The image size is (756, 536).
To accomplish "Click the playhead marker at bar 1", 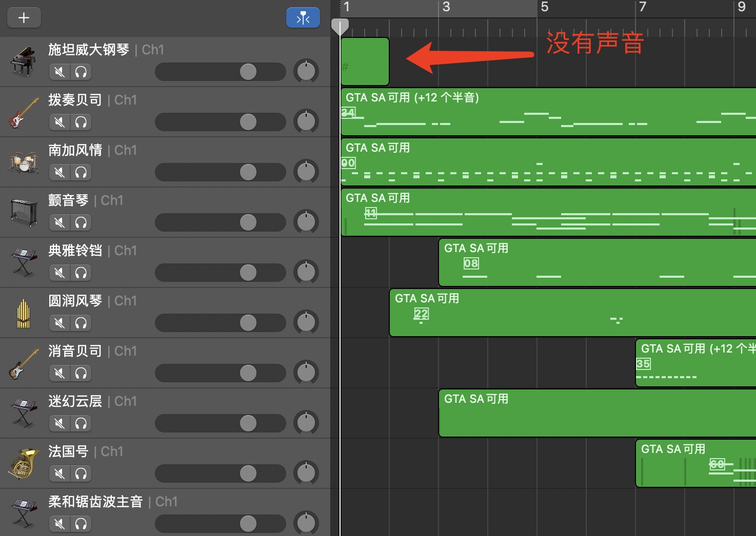I will coord(340,27).
